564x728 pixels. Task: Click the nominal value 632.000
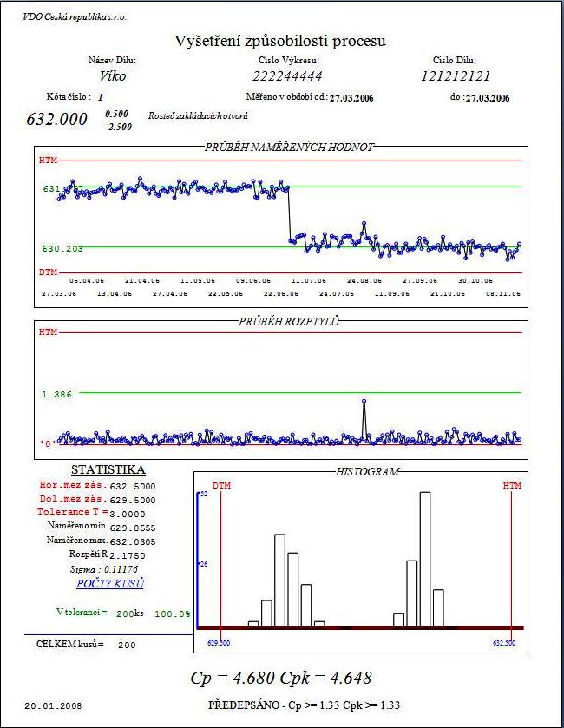point(56,120)
